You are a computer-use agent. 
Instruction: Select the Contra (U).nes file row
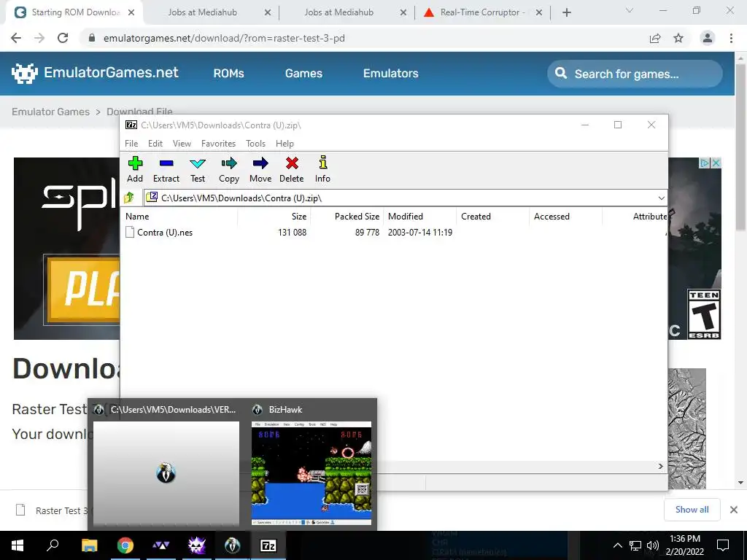pos(393,233)
